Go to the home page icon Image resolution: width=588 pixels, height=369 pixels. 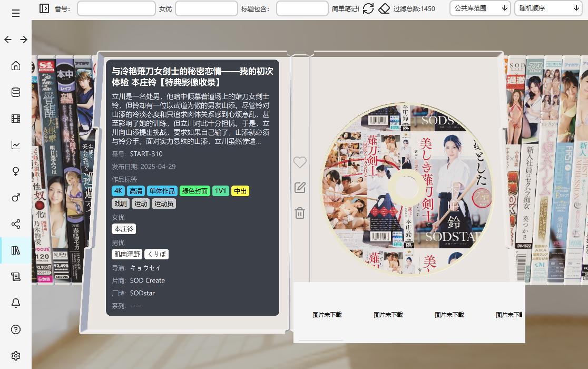tap(16, 66)
